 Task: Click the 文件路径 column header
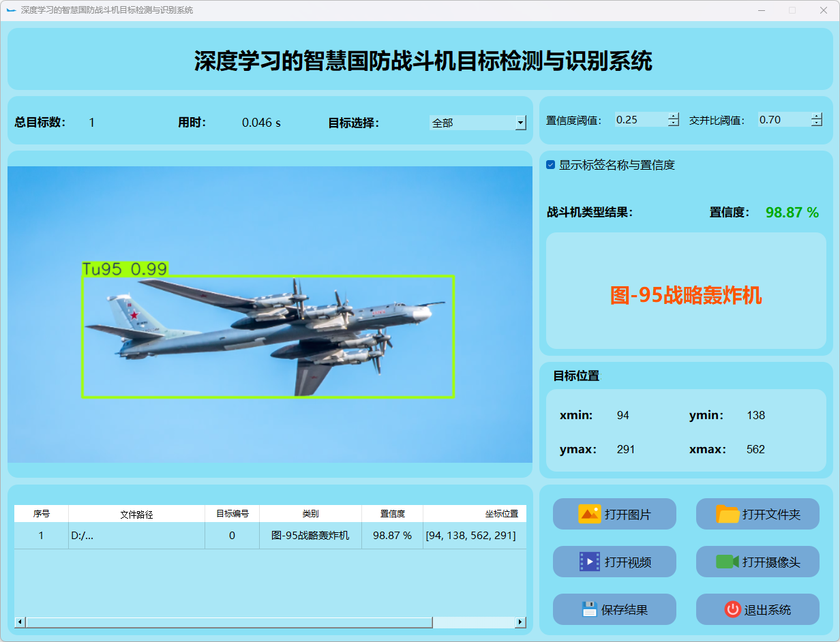pyautogui.click(x=136, y=514)
